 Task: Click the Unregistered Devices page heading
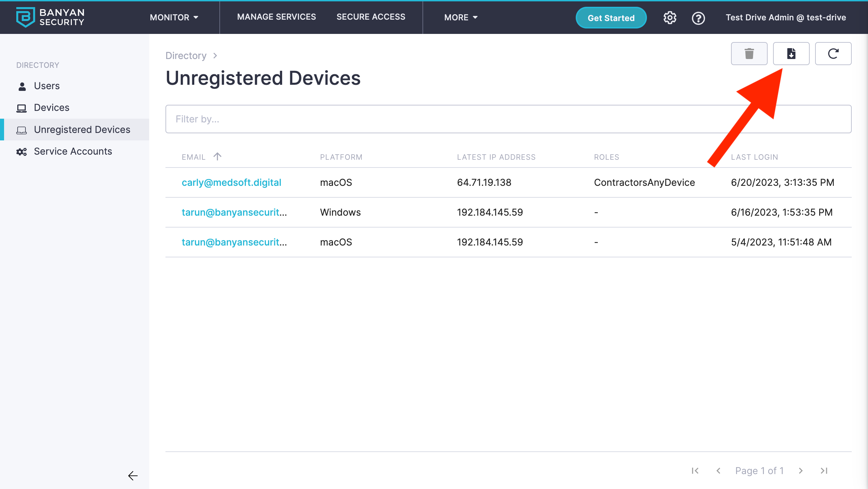(263, 78)
